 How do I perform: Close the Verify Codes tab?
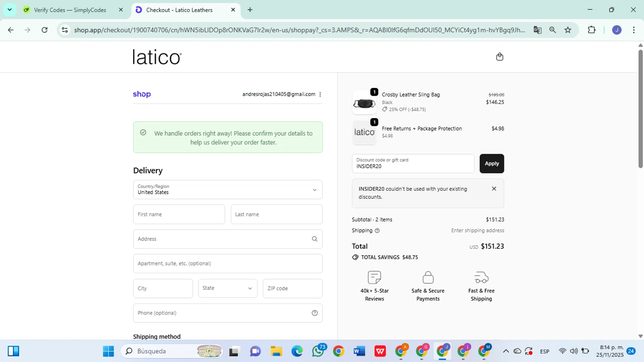121,10
